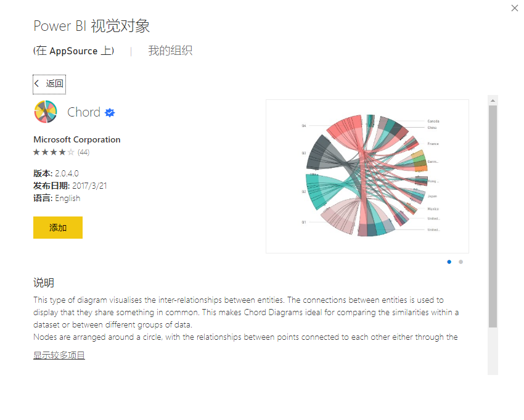524x420 pixels.
Task: Switch to the second carousel dot
Action: pos(461,261)
